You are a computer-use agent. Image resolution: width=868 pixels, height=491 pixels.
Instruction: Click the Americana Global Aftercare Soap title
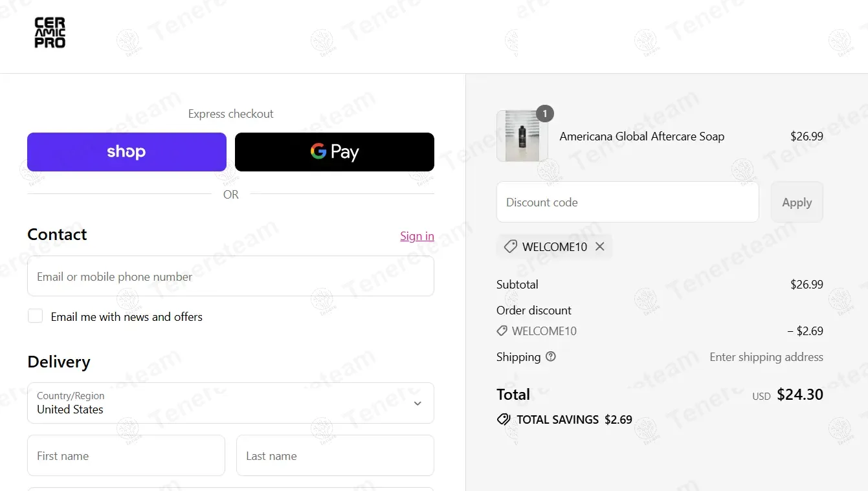(x=641, y=136)
